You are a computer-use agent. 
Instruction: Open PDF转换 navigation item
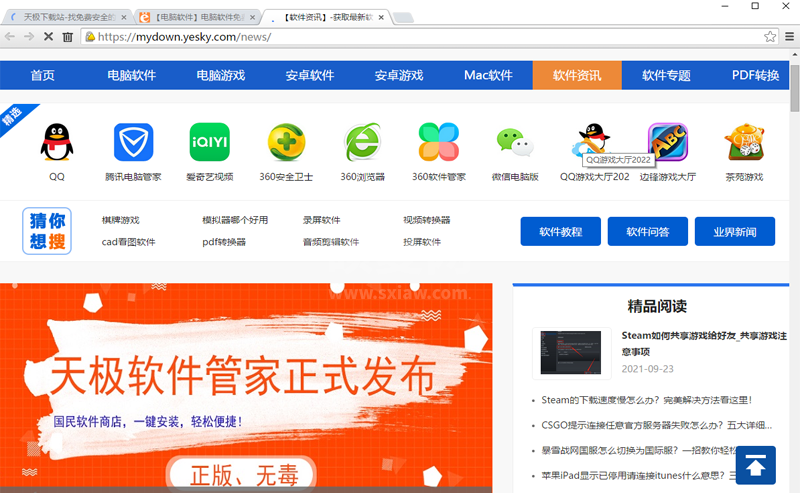pyautogui.click(x=755, y=76)
